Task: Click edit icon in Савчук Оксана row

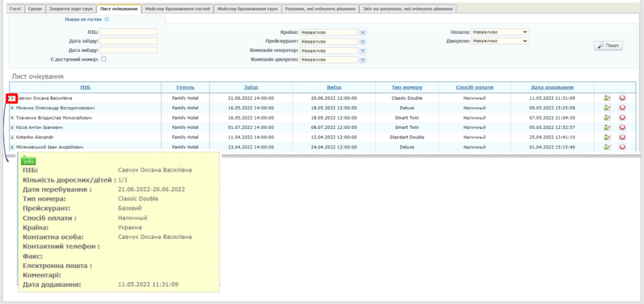Action: pyautogui.click(x=607, y=98)
